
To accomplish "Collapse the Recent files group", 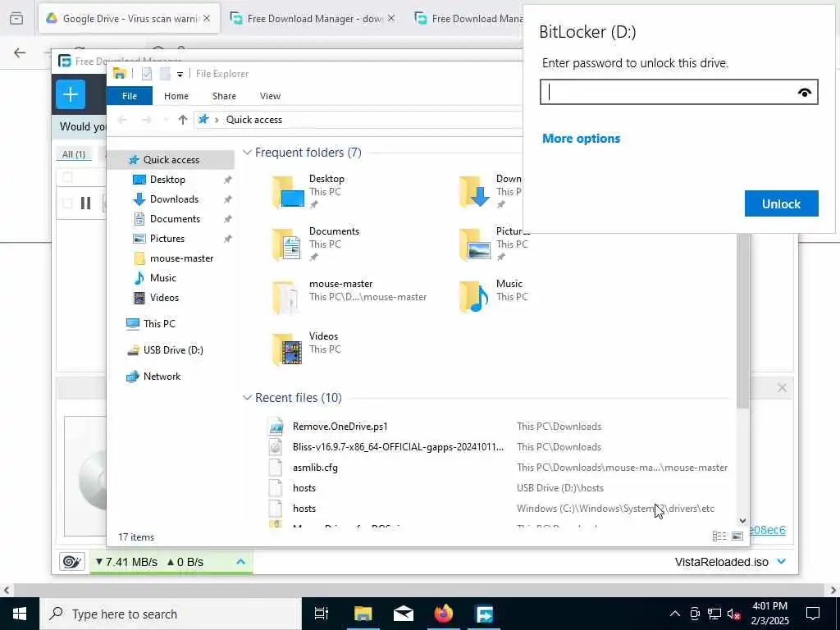I will pyautogui.click(x=247, y=398).
